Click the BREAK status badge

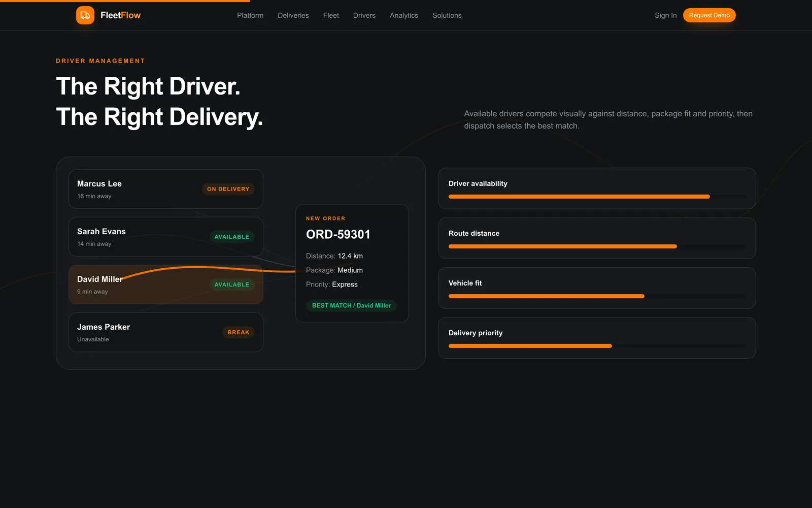[x=239, y=332]
